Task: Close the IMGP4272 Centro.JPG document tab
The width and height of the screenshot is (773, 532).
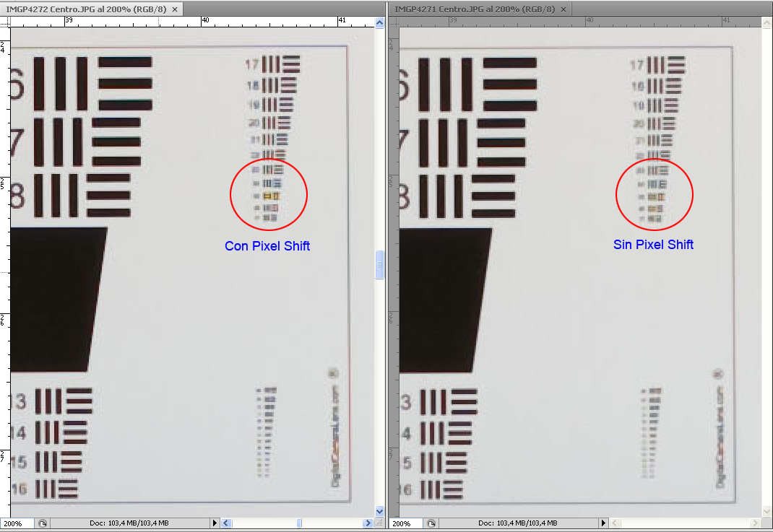Action: (x=175, y=9)
